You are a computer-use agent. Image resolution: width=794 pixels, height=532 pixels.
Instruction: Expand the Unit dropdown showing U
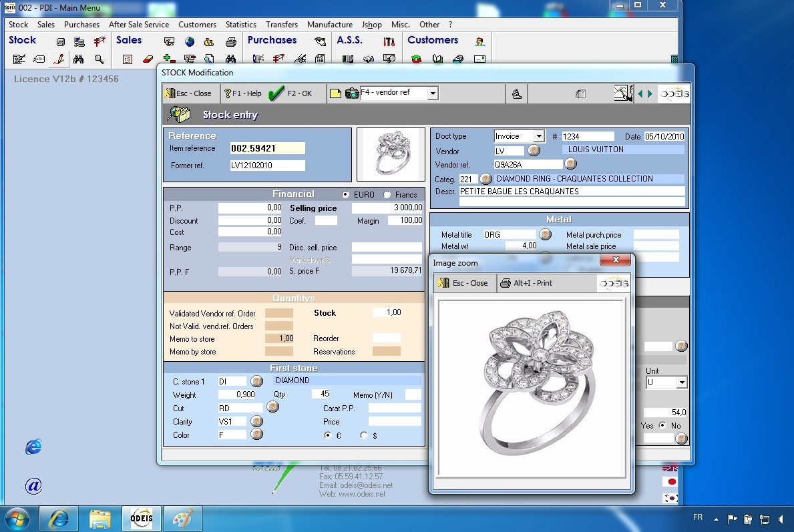[x=681, y=383]
